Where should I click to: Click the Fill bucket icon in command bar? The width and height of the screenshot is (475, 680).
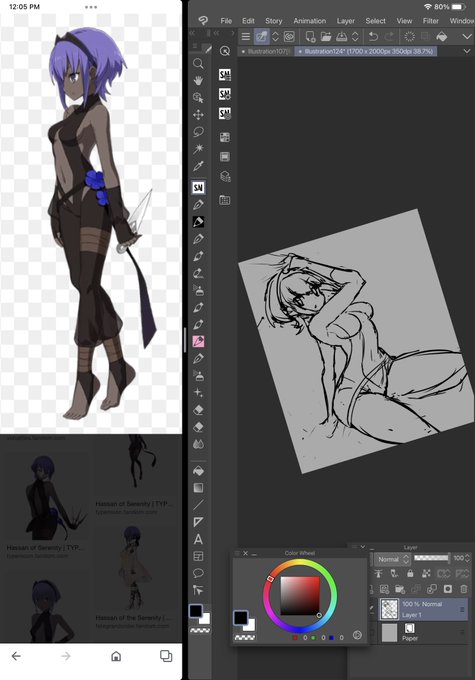click(442, 36)
